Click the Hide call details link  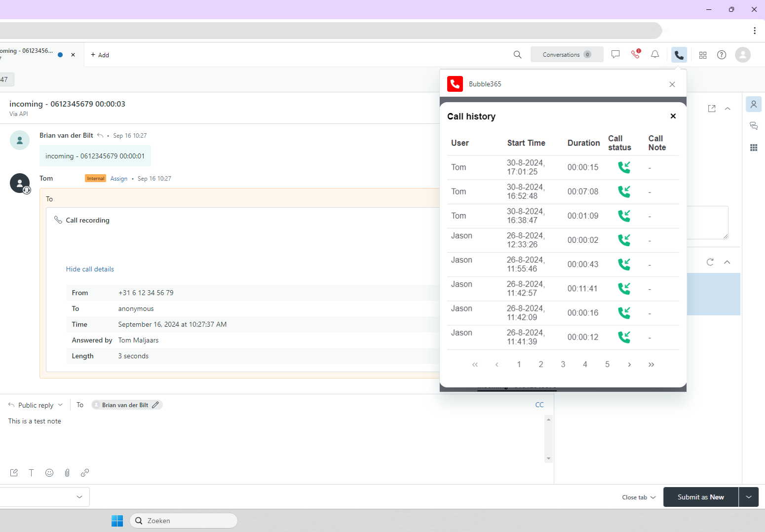click(x=90, y=269)
